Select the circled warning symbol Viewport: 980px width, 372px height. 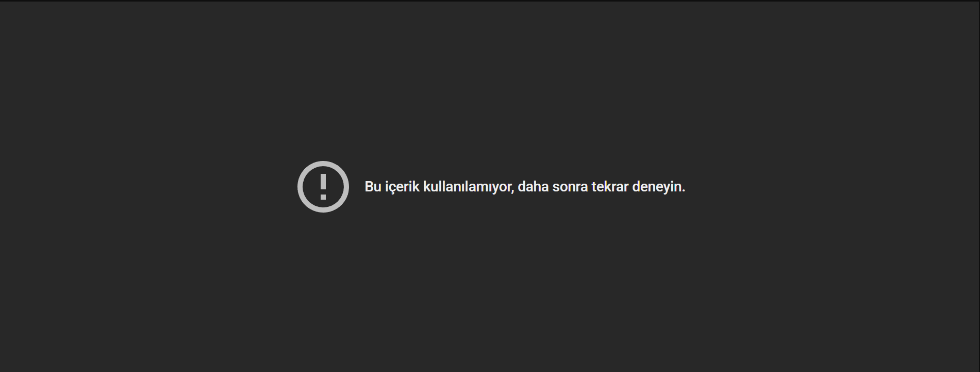coord(323,187)
